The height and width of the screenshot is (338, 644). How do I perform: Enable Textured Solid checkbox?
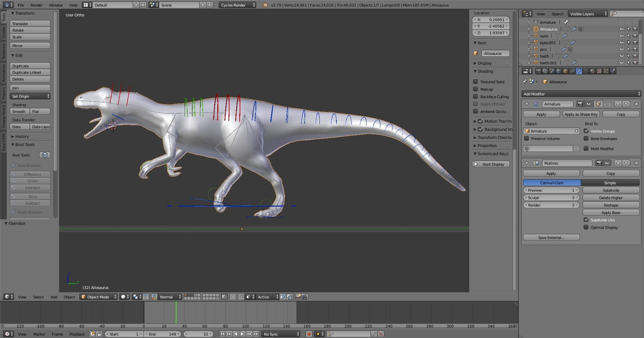[475, 81]
